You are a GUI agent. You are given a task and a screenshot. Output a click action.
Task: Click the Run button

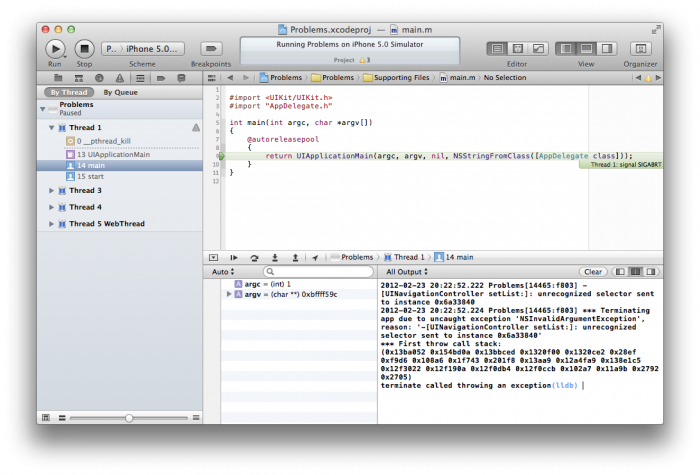tap(55, 48)
